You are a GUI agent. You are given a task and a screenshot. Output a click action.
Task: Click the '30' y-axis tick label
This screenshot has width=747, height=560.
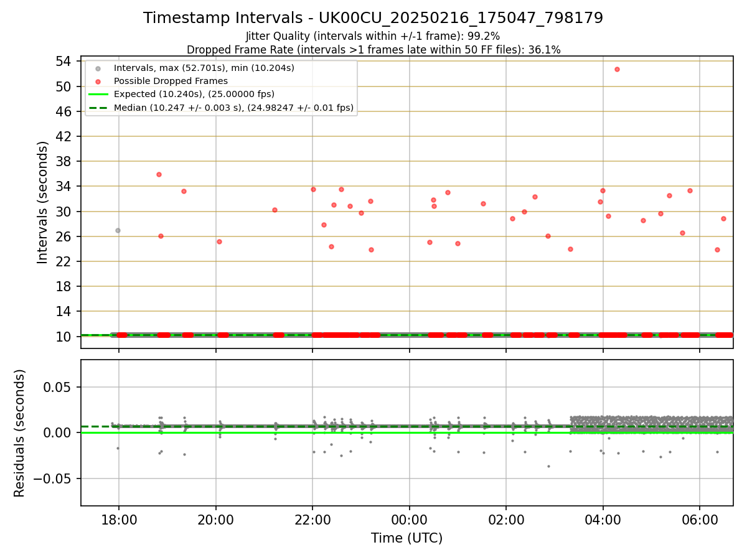coord(63,212)
